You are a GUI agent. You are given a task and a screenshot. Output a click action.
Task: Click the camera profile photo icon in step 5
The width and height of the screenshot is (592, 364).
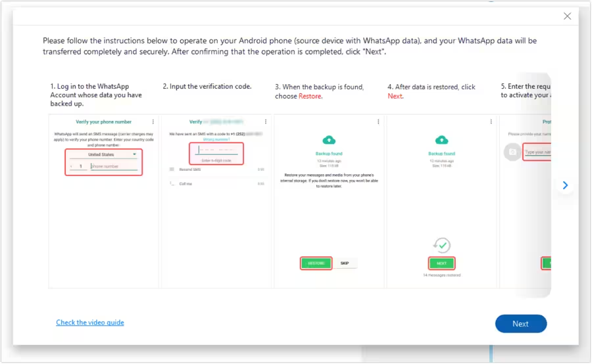point(511,152)
